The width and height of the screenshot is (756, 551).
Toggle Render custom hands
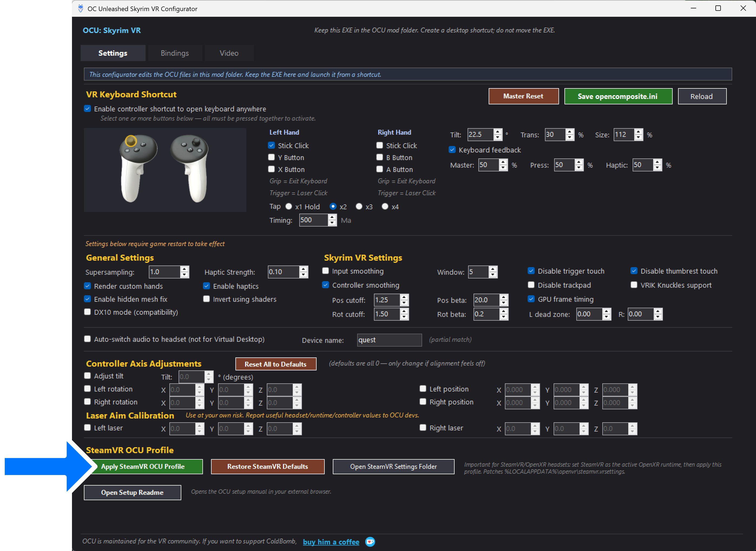coord(87,286)
